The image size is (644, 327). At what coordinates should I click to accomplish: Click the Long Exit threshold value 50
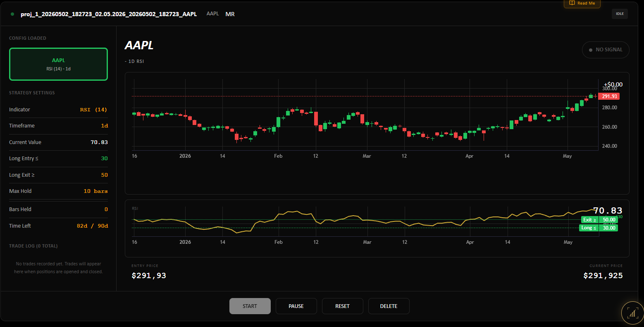pyautogui.click(x=104, y=175)
